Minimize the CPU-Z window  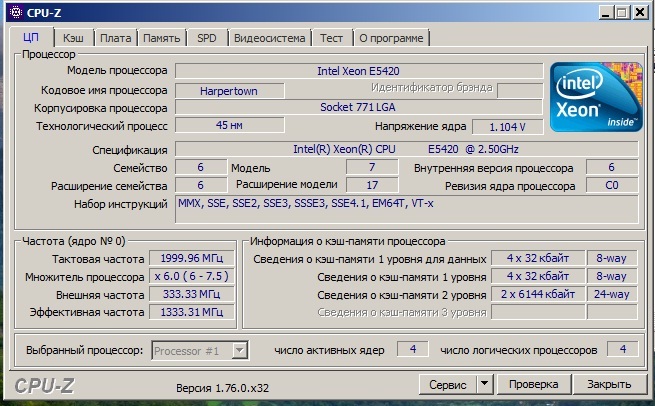606,13
